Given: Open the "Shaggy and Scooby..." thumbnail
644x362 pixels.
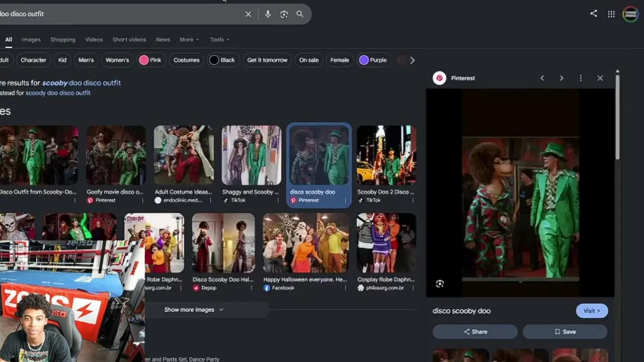Looking at the screenshot, I should tap(251, 155).
